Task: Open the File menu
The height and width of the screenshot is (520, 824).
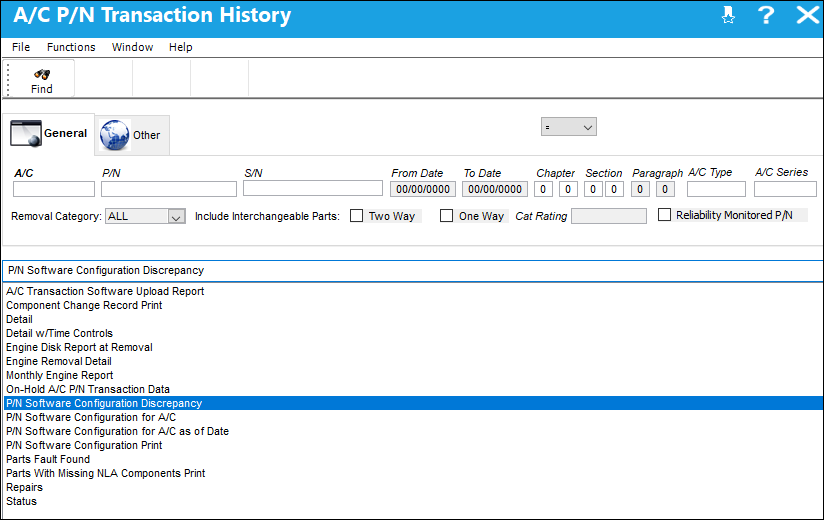Action: coord(21,47)
